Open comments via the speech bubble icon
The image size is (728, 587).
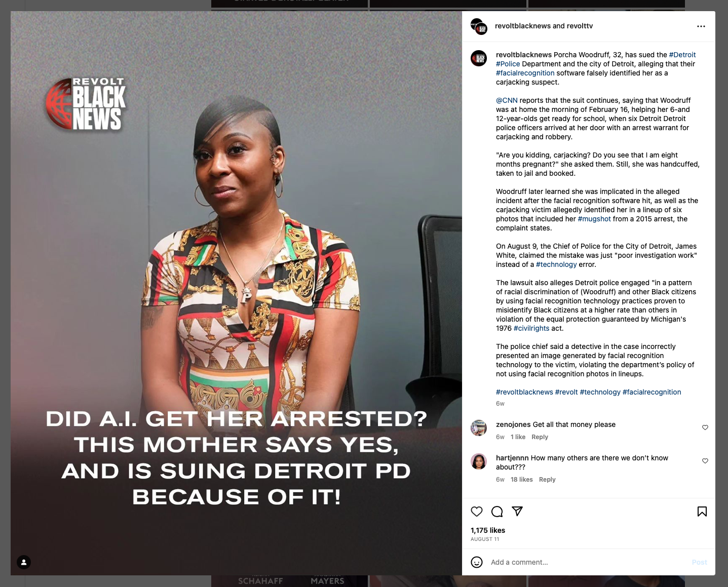coord(497,512)
